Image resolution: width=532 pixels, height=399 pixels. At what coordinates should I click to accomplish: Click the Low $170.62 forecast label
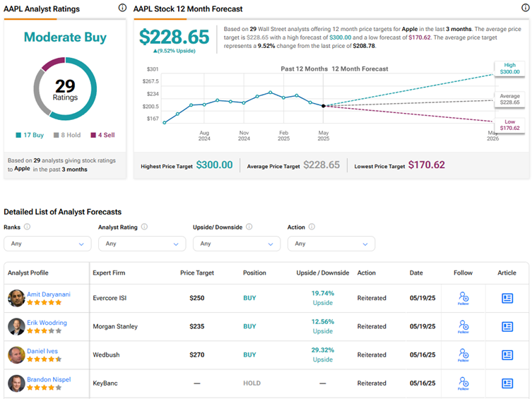tap(509, 125)
